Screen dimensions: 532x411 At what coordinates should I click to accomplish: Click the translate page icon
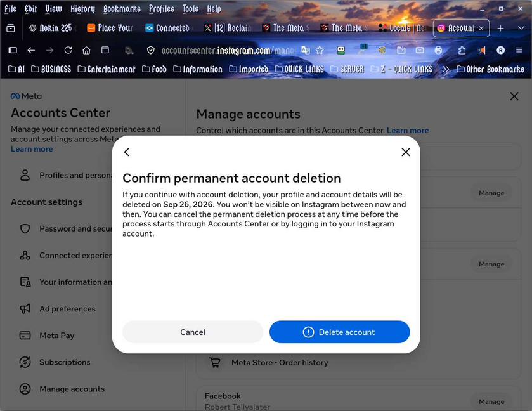(306, 51)
